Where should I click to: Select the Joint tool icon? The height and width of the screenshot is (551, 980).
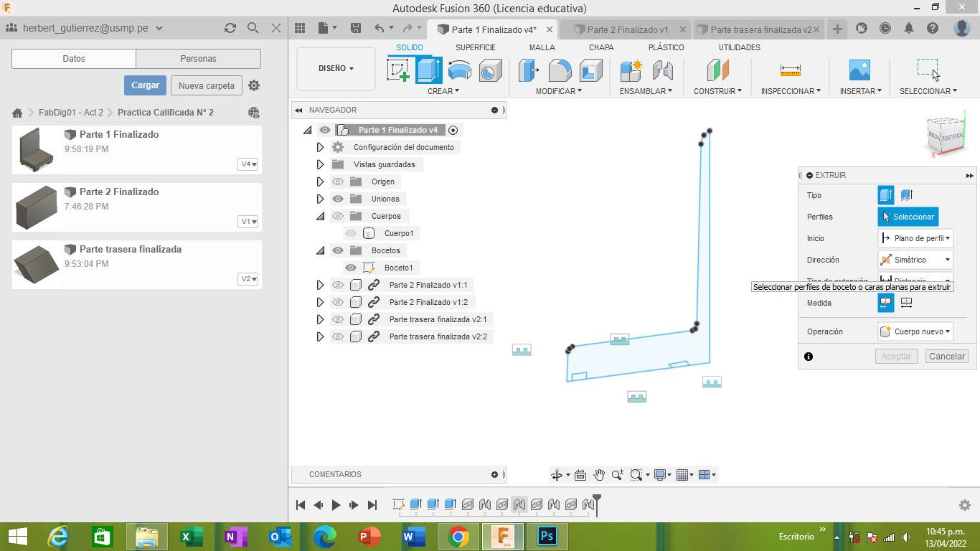tap(662, 70)
